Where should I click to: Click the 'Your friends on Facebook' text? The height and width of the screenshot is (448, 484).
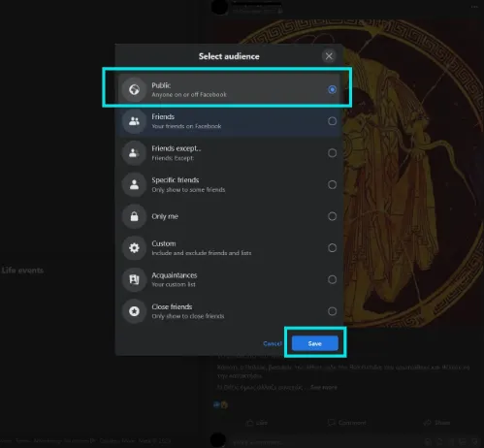click(x=186, y=126)
